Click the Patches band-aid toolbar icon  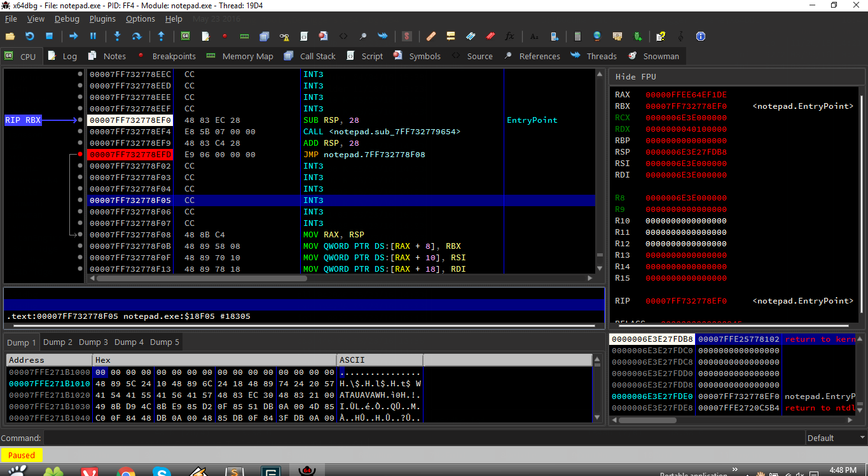pyautogui.click(x=431, y=36)
